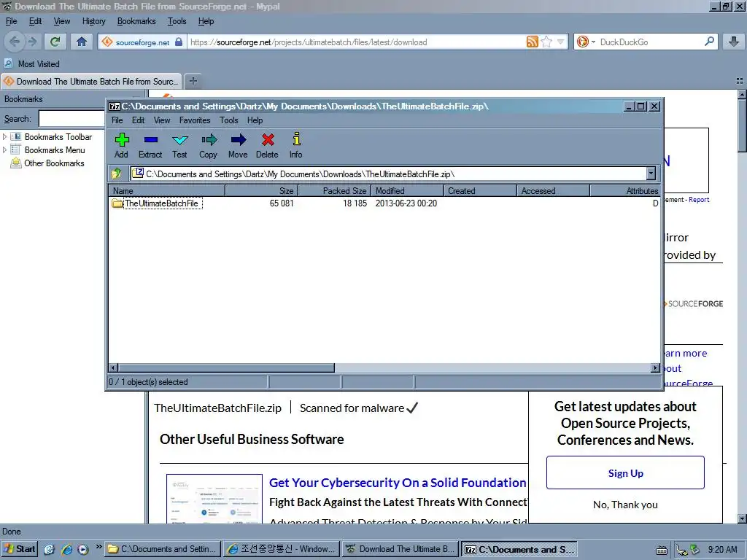This screenshot has width=747, height=560.
Task: Show hidden quick launch icons chevron
Action: [x=98, y=546]
